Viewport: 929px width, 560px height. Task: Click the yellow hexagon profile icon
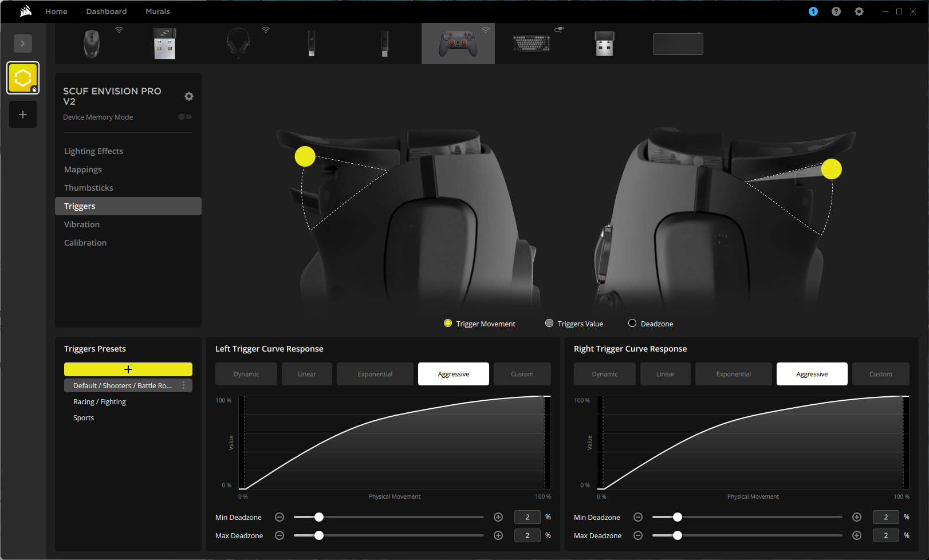click(x=23, y=78)
